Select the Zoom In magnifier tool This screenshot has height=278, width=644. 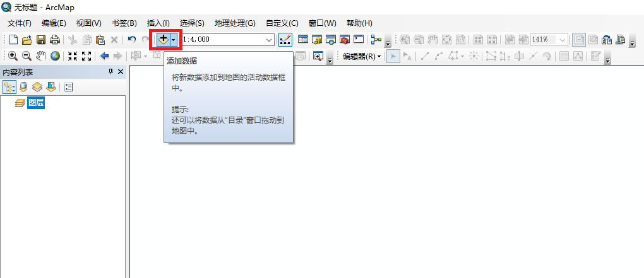click(x=13, y=55)
